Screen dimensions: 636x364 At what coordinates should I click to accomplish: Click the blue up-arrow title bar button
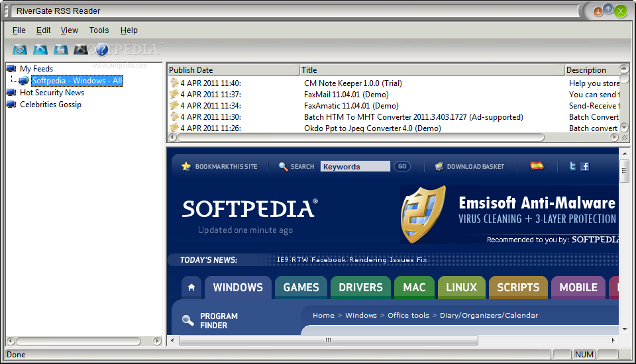click(x=608, y=9)
